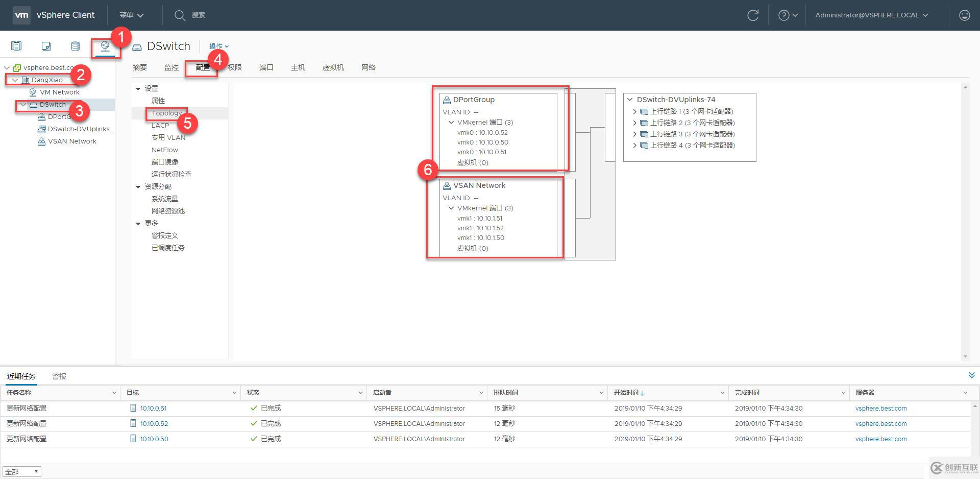This screenshot has height=479, width=980.
Task: Click the refresh icon in top bar
Action: (x=753, y=15)
